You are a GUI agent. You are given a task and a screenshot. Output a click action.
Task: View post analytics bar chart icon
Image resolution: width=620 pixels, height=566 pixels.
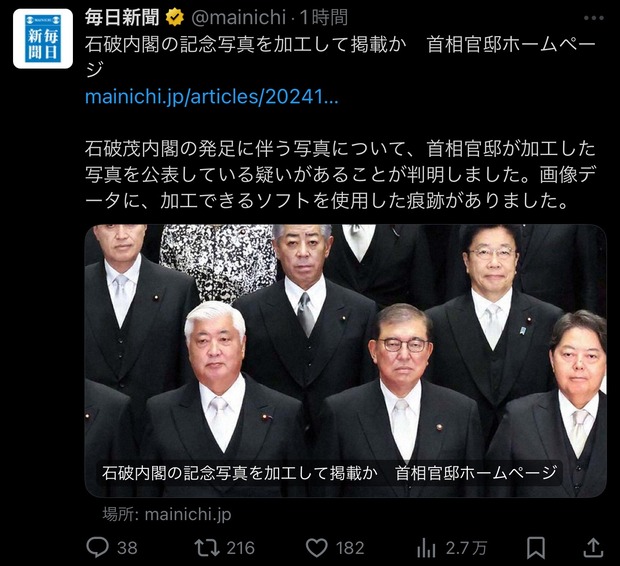pyautogui.click(x=426, y=548)
